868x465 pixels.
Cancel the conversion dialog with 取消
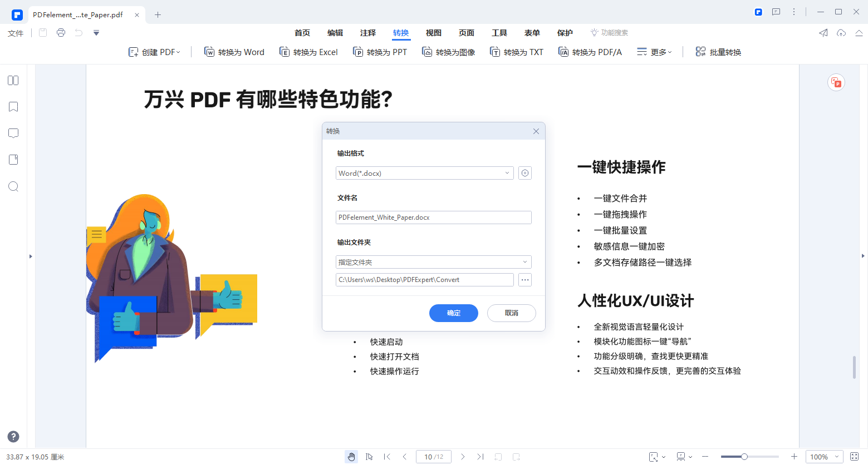pyautogui.click(x=511, y=313)
